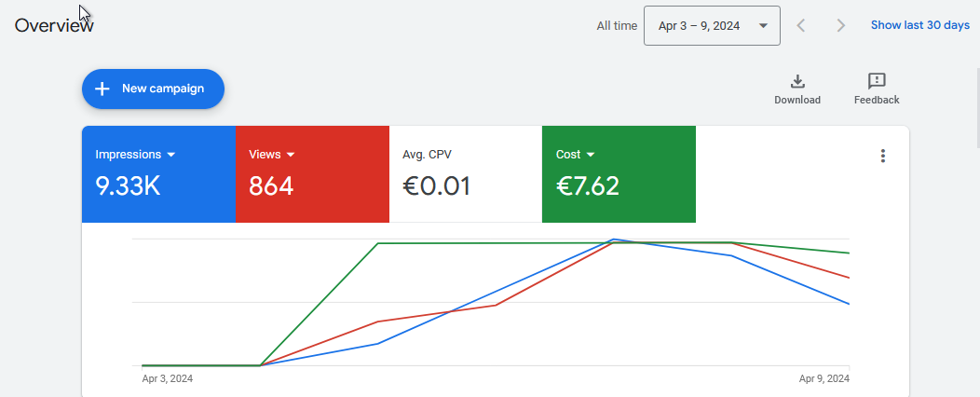Viewport: 980px width, 397px height.
Task: Click the New campaign button
Action: pos(153,89)
